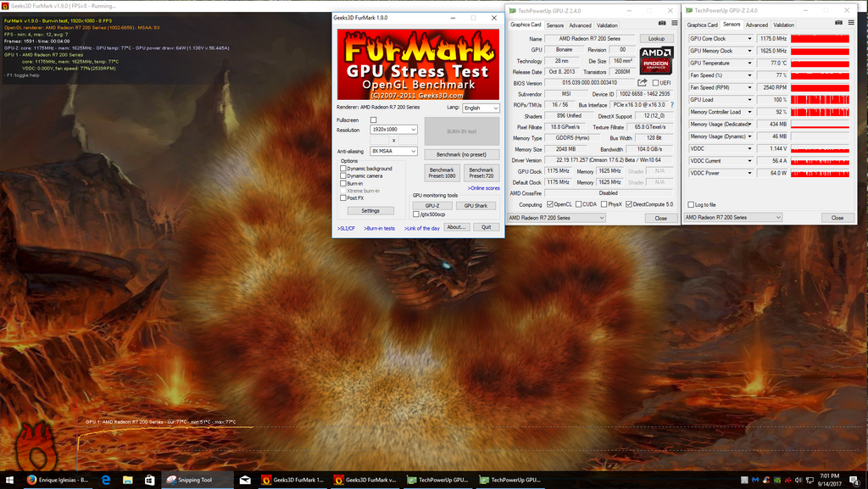Image resolution: width=868 pixels, height=489 pixels.
Task: Open Validation tab in right GPU-Z window
Action: [x=783, y=25]
